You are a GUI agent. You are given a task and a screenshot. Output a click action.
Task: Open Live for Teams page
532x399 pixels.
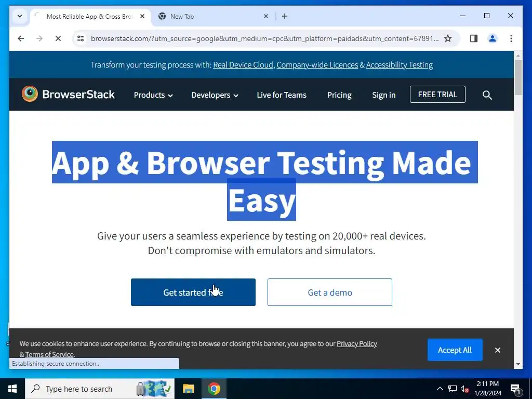click(281, 95)
